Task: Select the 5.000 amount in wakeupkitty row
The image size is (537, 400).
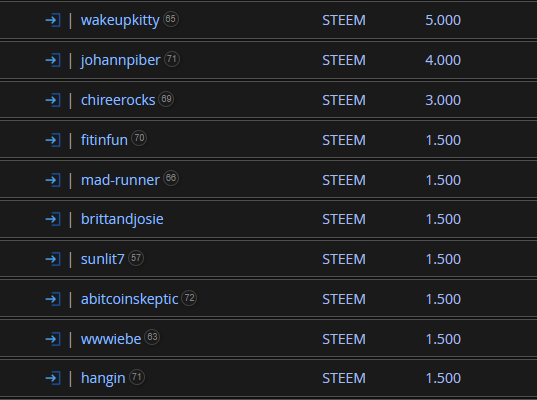Action: click(443, 20)
